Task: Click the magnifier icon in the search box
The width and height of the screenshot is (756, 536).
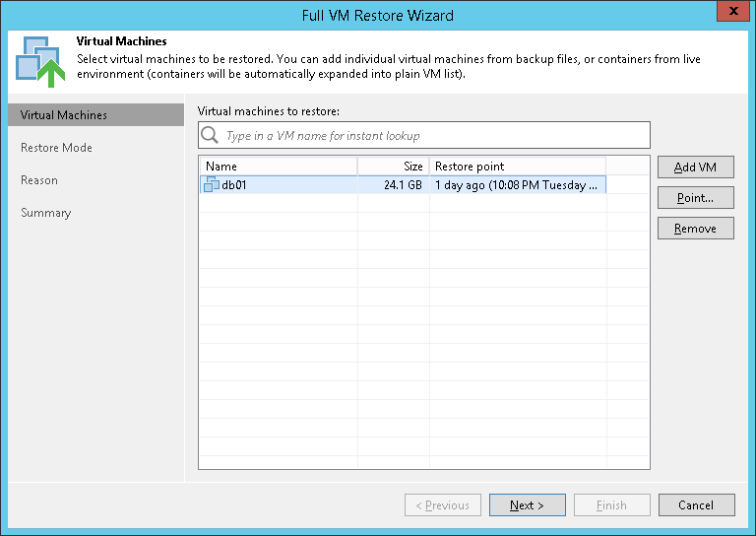Action: (210, 135)
